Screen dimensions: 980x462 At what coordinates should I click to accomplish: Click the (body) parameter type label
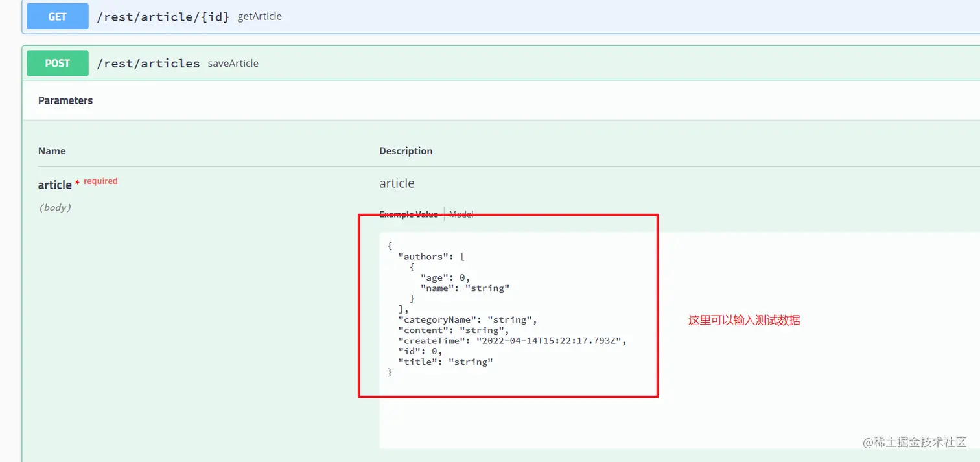click(55, 208)
